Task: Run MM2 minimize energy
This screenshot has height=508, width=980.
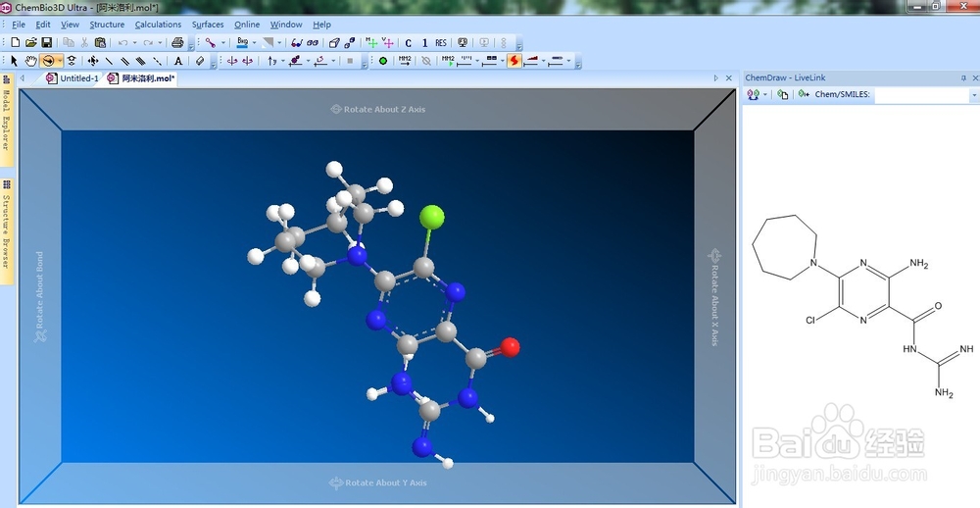Action: point(405,61)
